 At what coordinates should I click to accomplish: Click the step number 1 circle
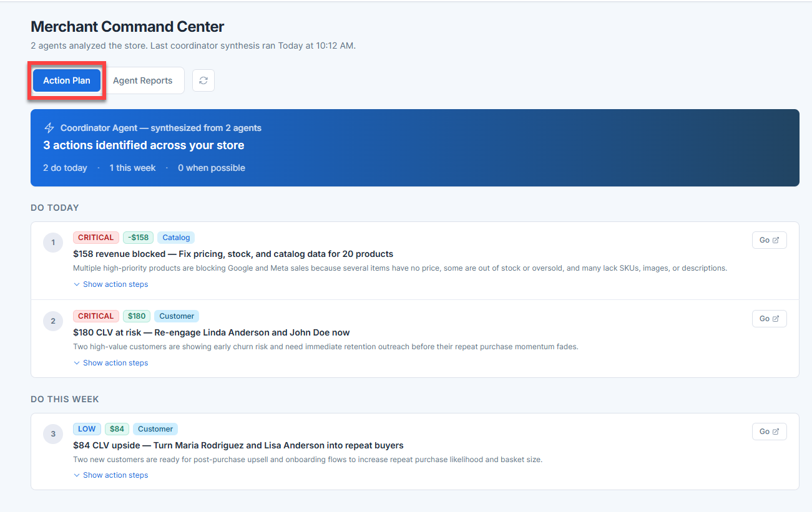pos(53,243)
